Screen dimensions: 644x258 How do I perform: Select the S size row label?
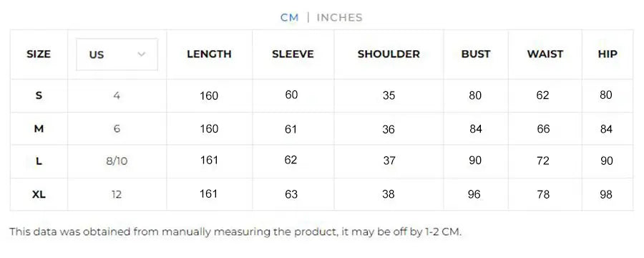(39, 95)
